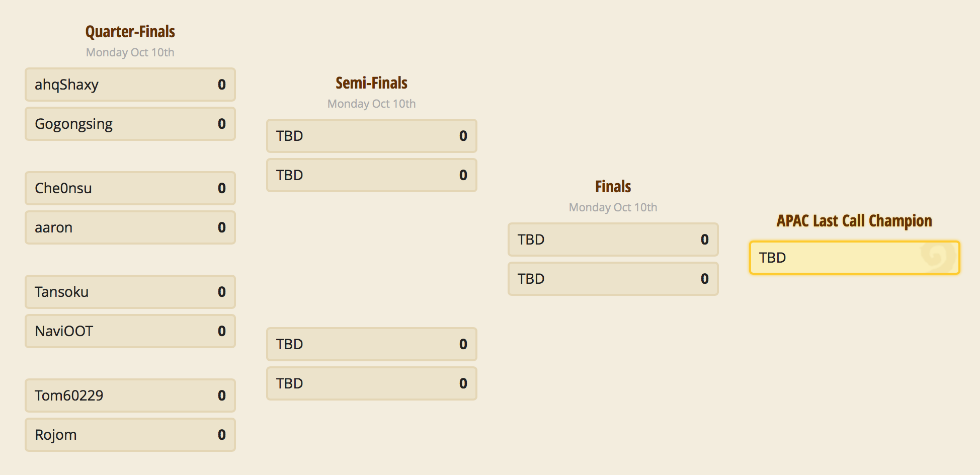980x475 pixels.
Task: Click the Che0nsu player name
Action: click(x=63, y=188)
